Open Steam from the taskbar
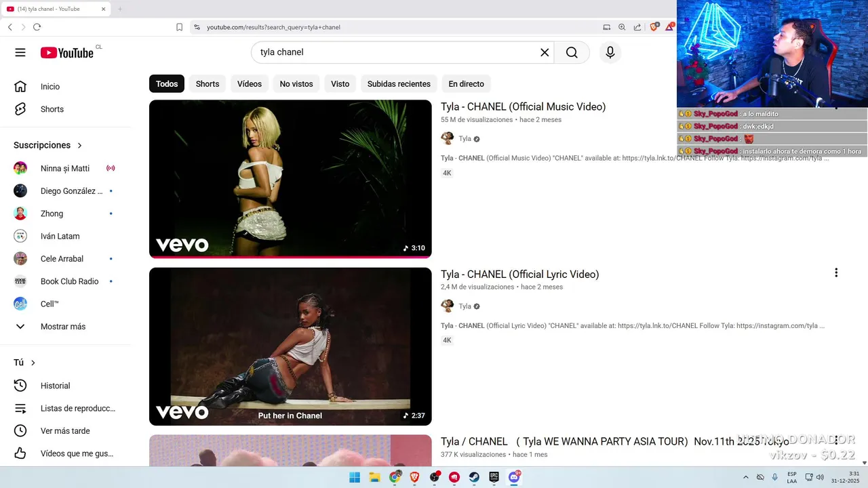This screenshot has width=868, height=488. pos(475,477)
